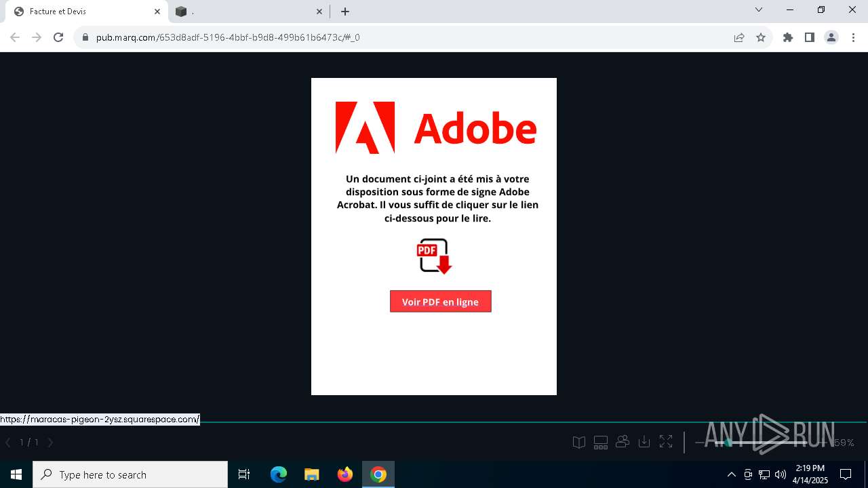Image resolution: width=868 pixels, height=488 pixels.
Task: Open the share with people icon
Action: (623, 442)
